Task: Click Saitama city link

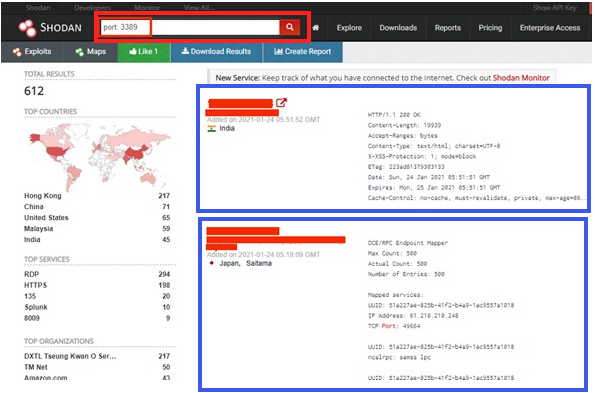Action: pyautogui.click(x=259, y=264)
